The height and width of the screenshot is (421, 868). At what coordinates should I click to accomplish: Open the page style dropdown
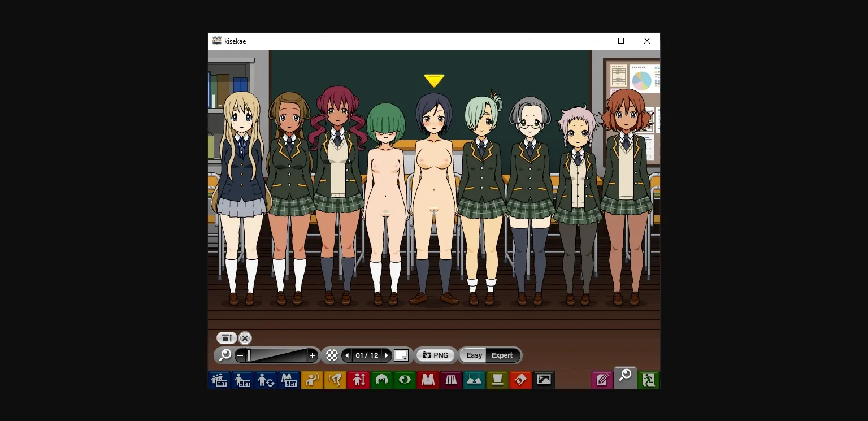tap(402, 355)
